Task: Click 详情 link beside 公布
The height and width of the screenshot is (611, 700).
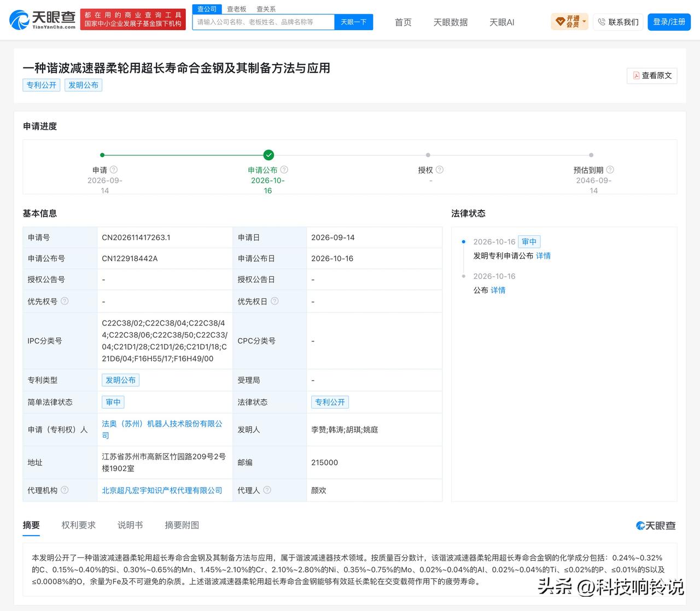Action: pos(498,290)
